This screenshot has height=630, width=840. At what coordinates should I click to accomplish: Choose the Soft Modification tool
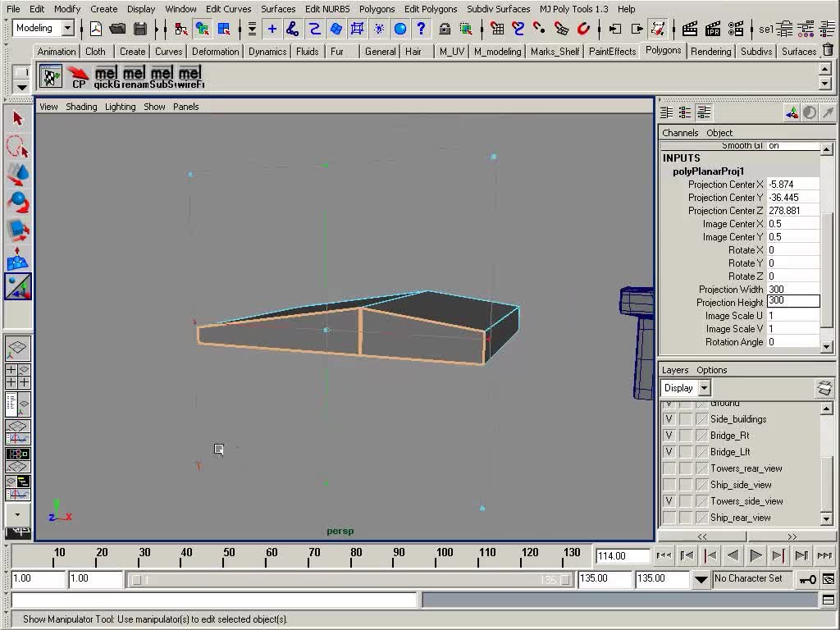pos(18,258)
